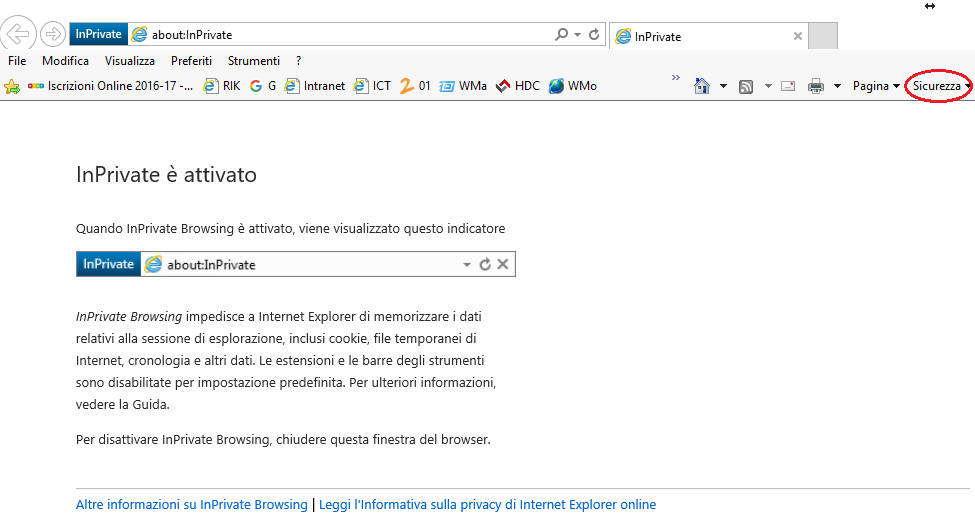Click the blue InPrivate badge in address bar

98,34
